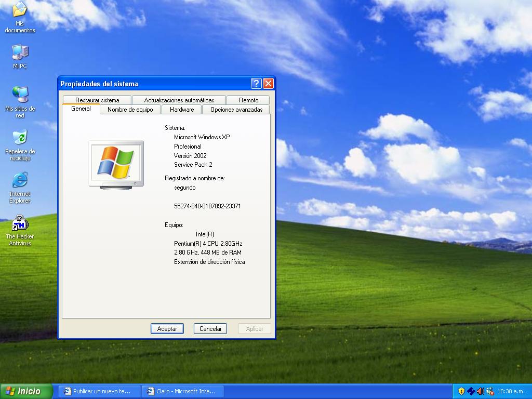532x399 pixels.
Task: Select the Papelera de reciclaje icon
Action: pos(20,145)
